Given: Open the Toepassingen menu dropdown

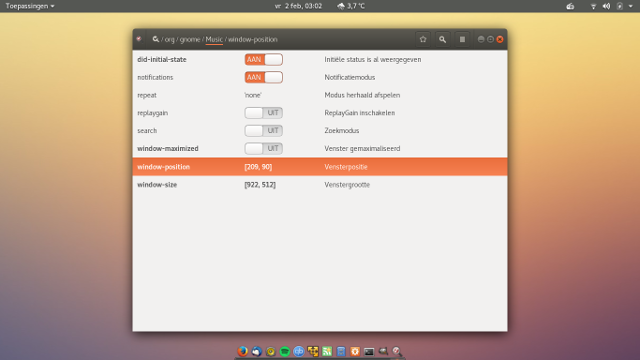Looking at the screenshot, I should tap(30, 6).
